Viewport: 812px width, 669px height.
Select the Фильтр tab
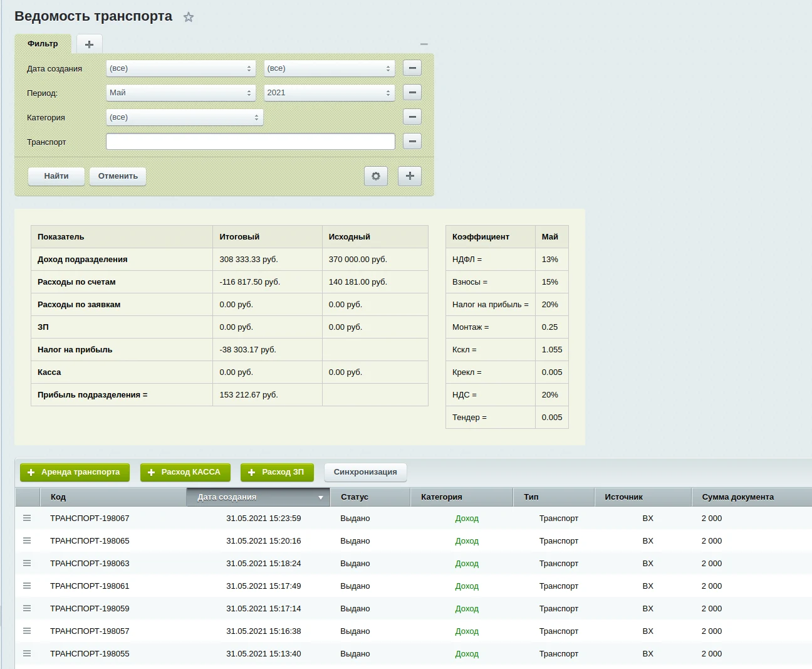pyautogui.click(x=43, y=44)
